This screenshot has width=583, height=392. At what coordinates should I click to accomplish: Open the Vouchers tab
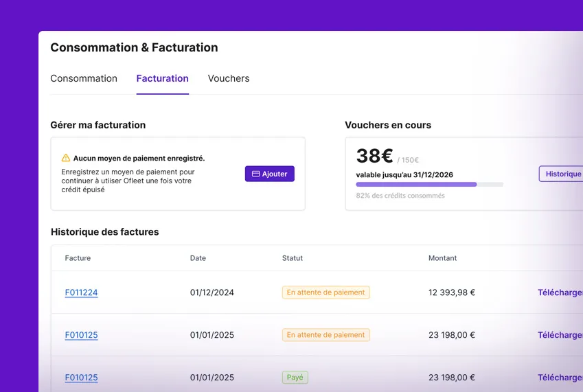229,78
